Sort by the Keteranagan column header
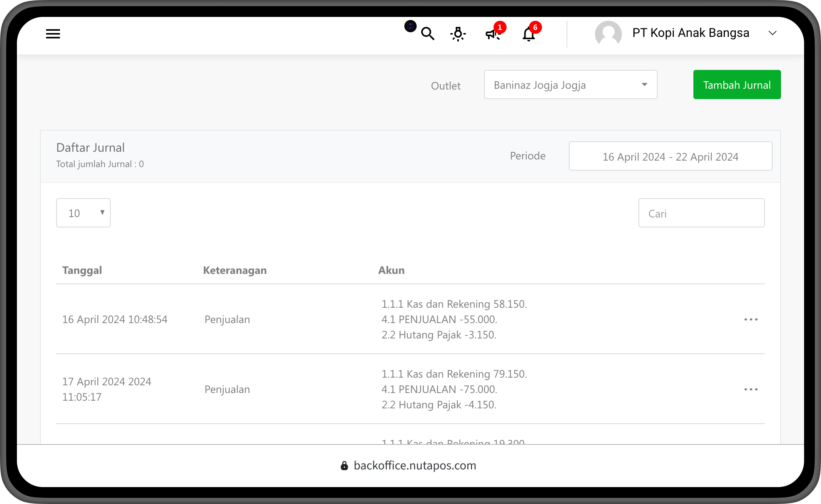The width and height of the screenshot is (821, 504). tap(235, 270)
